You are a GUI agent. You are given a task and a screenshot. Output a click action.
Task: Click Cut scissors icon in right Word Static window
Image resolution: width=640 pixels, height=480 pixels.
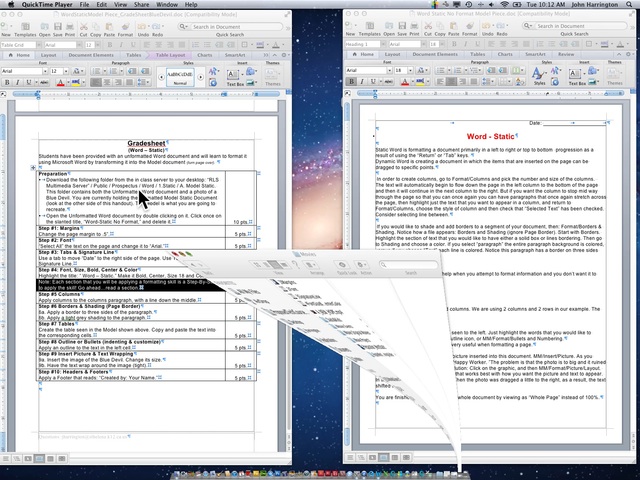pos(428,26)
